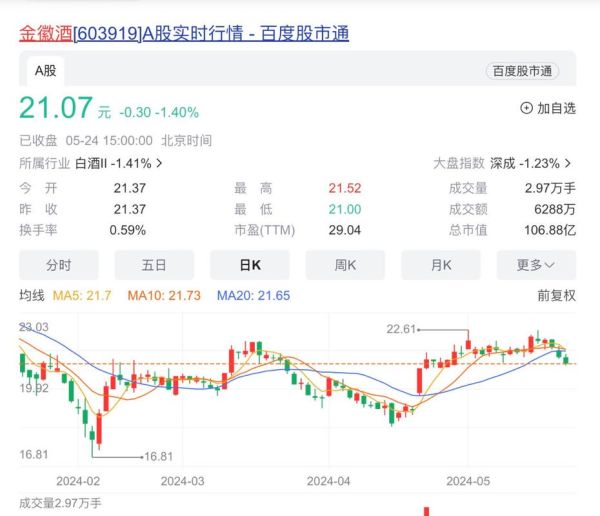Click the 换手率 value 0.59%
The height and width of the screenshot is (516, 600).
[x=127, y=230]
